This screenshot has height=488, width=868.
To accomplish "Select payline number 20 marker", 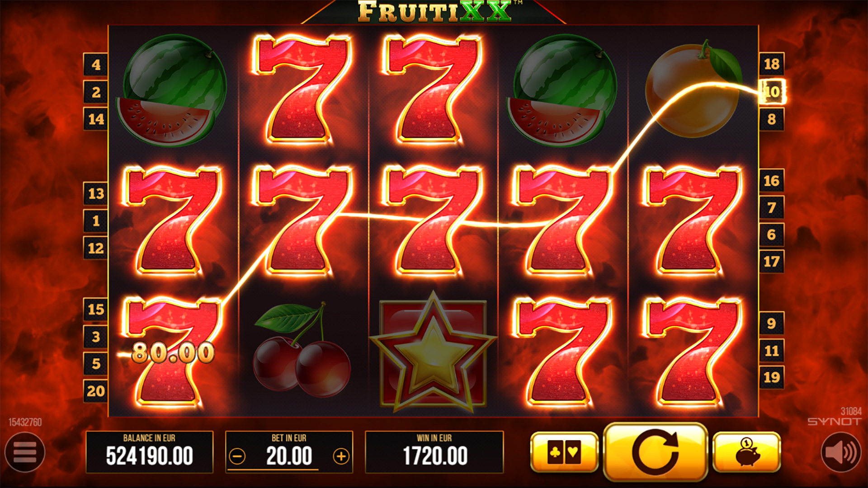I will [x=96, y=391].
